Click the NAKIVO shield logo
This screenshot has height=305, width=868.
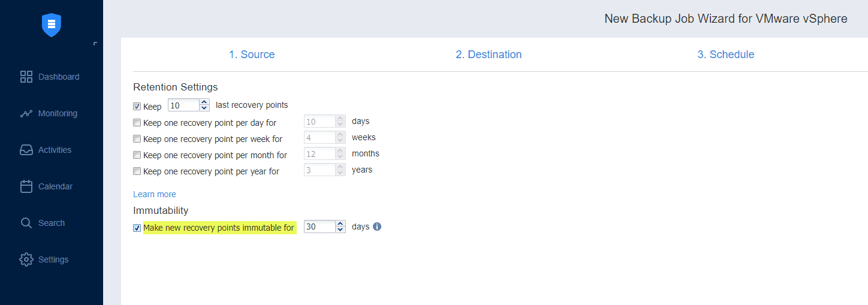coord(52,25)
